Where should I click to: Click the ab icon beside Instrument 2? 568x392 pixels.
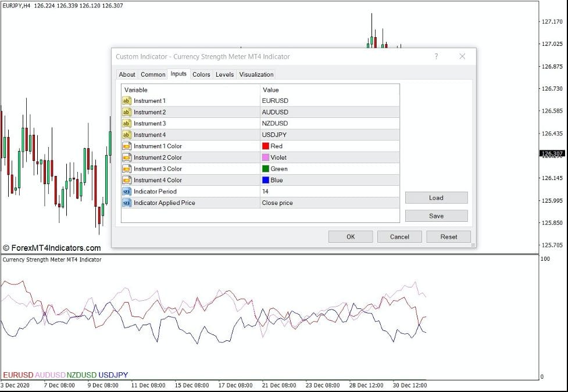pyautogui.click(x=127, y=112)
